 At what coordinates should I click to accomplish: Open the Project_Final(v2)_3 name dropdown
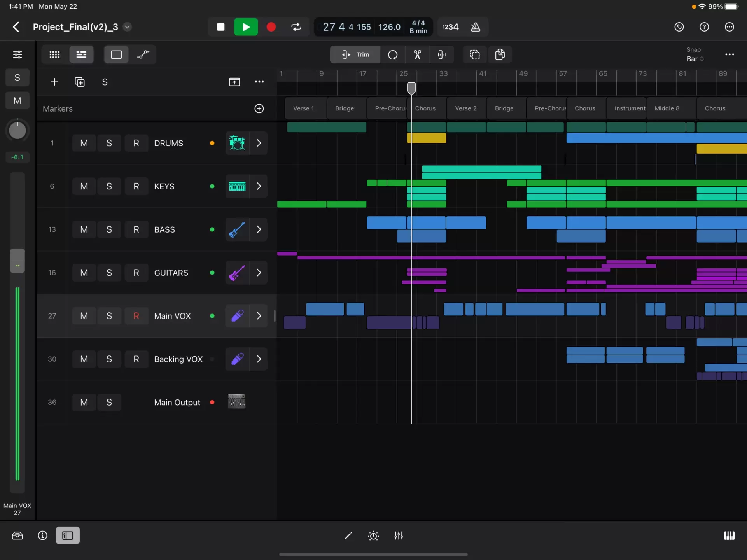(x=127, y=27)
